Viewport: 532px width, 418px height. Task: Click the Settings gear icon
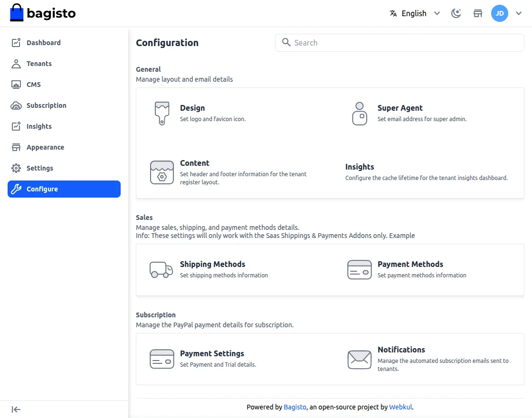tap(16, 168)
